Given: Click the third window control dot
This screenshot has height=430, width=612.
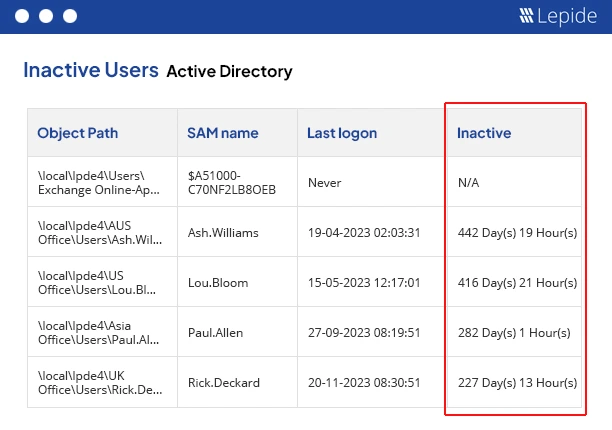Looking at the screenshot, I should [x=70, y=17].
